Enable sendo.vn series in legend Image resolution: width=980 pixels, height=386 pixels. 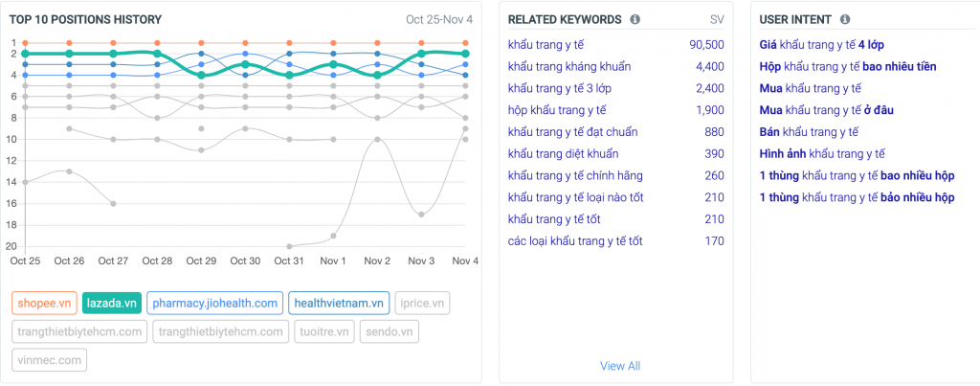tap(390, 331)
